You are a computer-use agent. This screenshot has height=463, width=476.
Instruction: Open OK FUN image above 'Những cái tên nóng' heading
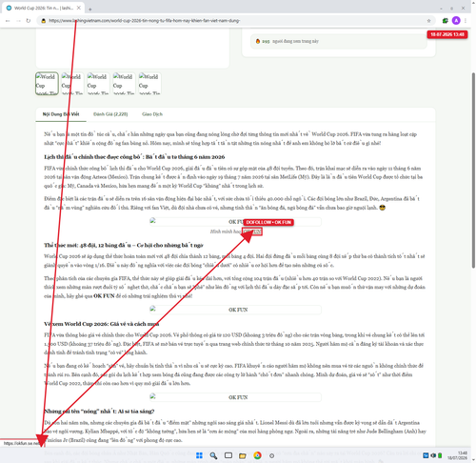point(235,397)
